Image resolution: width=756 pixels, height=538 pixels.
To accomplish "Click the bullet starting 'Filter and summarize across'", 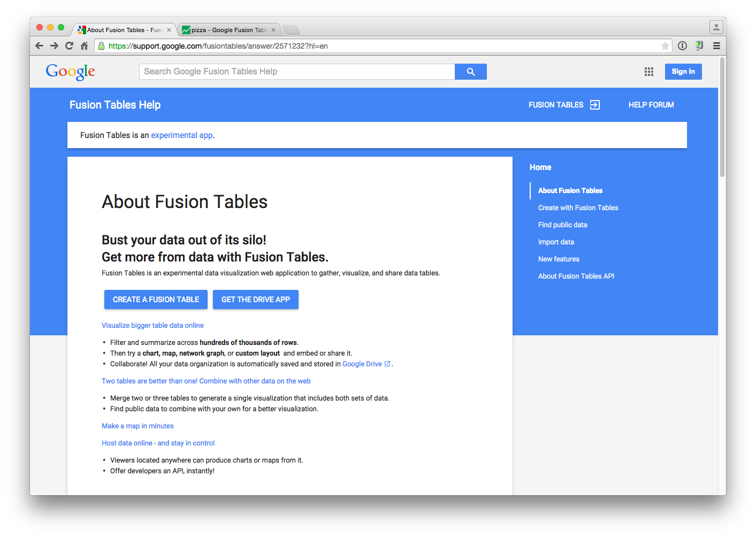I will (204, 342).
